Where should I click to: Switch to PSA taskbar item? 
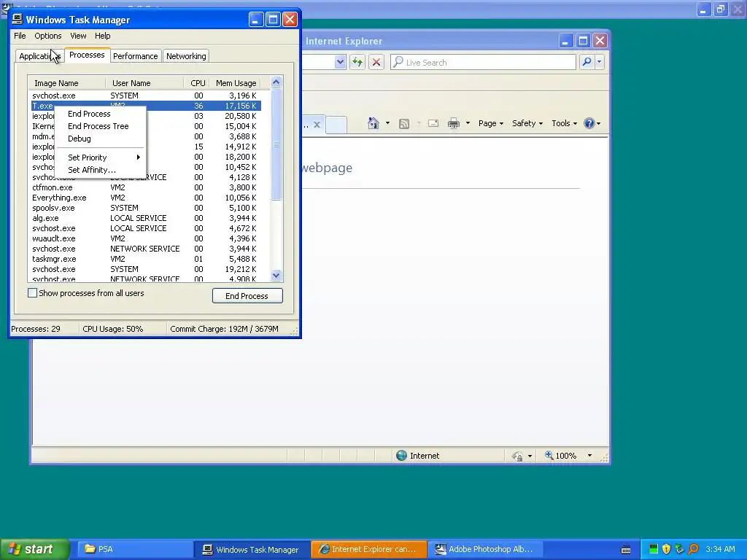coord(134,550)
